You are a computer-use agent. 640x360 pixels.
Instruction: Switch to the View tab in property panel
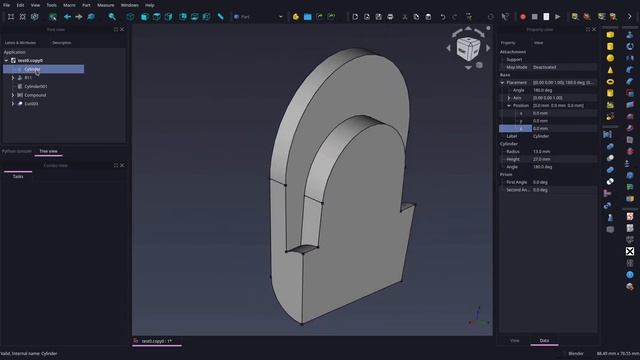point(515,340)
